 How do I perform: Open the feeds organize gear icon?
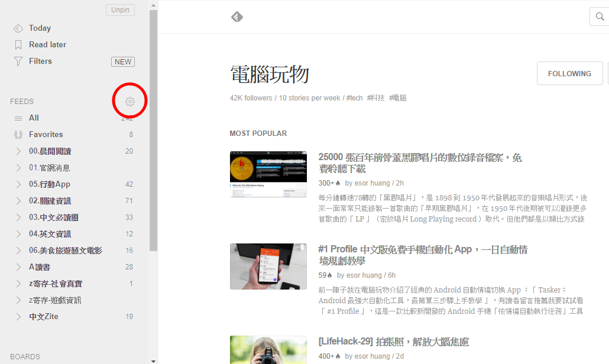tap(129, 101)
